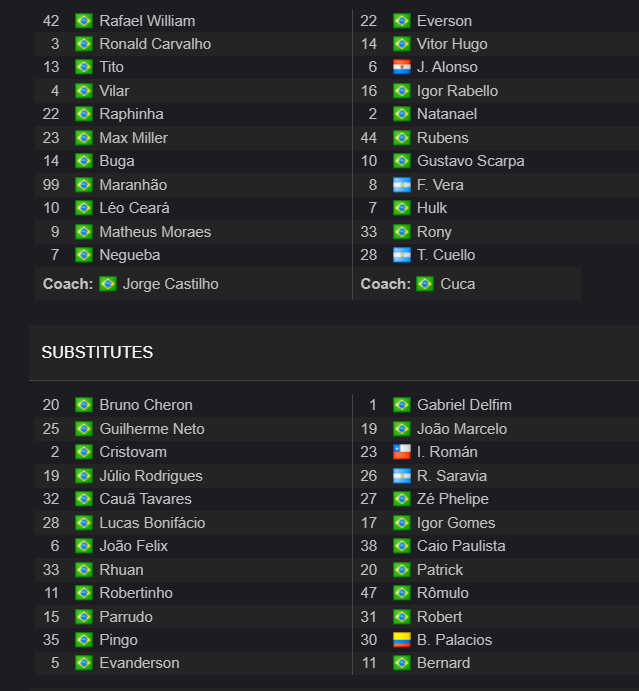
Task: Click the SUBSTITUTES section header
Action: point(97,353)
